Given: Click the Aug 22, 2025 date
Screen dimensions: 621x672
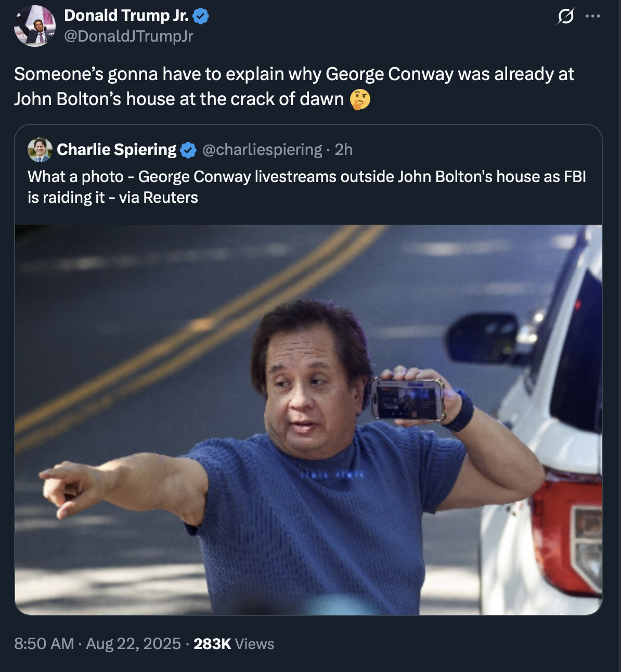Looking at the screenshot, I should [134, 644].
